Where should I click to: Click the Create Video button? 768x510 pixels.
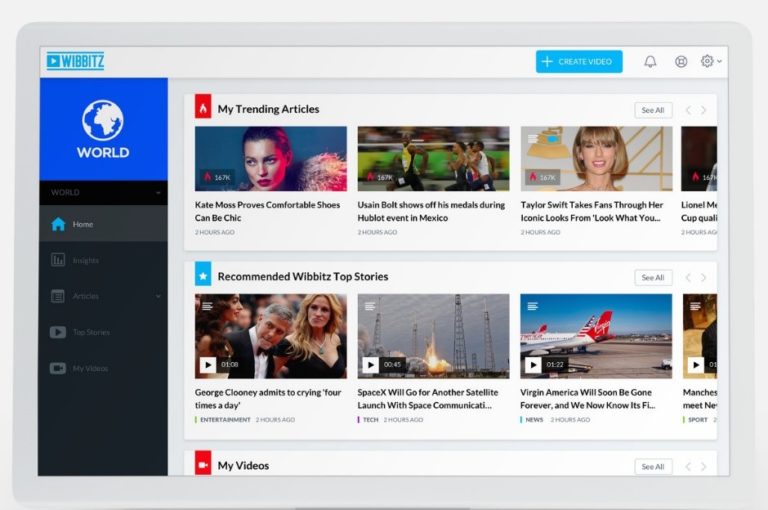click(579, 62)
